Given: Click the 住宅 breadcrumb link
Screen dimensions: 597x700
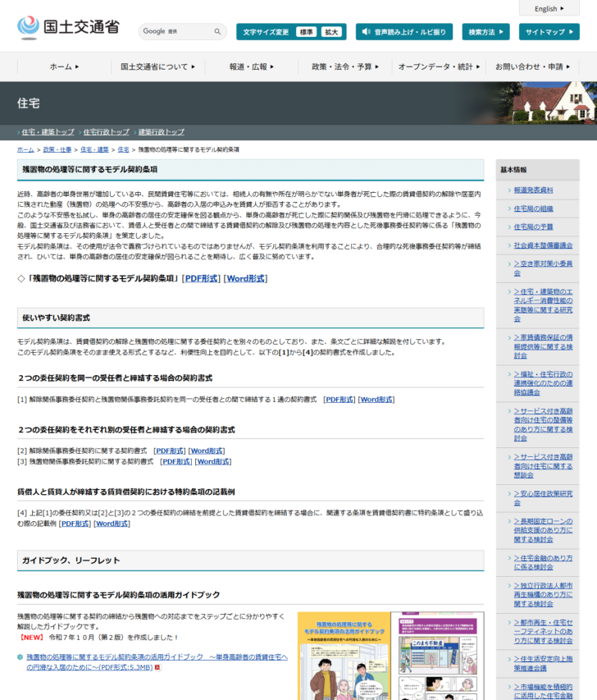Looking at the screenshot, I should coord(123,150).
